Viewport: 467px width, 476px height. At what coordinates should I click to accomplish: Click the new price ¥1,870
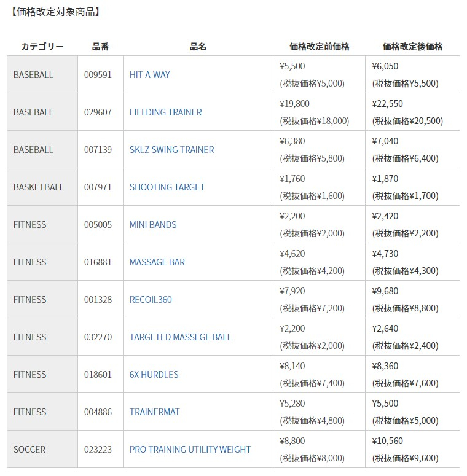click(385, 179)
